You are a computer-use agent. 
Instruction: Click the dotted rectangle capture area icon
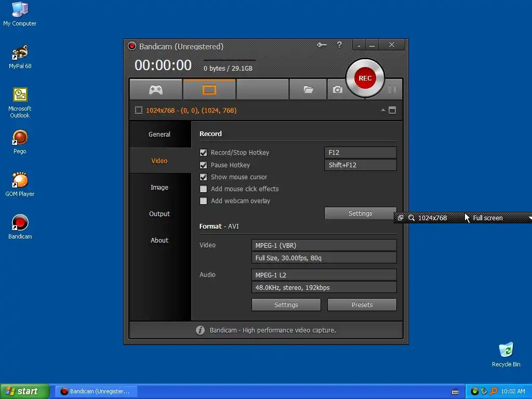[x=138, y=110]
